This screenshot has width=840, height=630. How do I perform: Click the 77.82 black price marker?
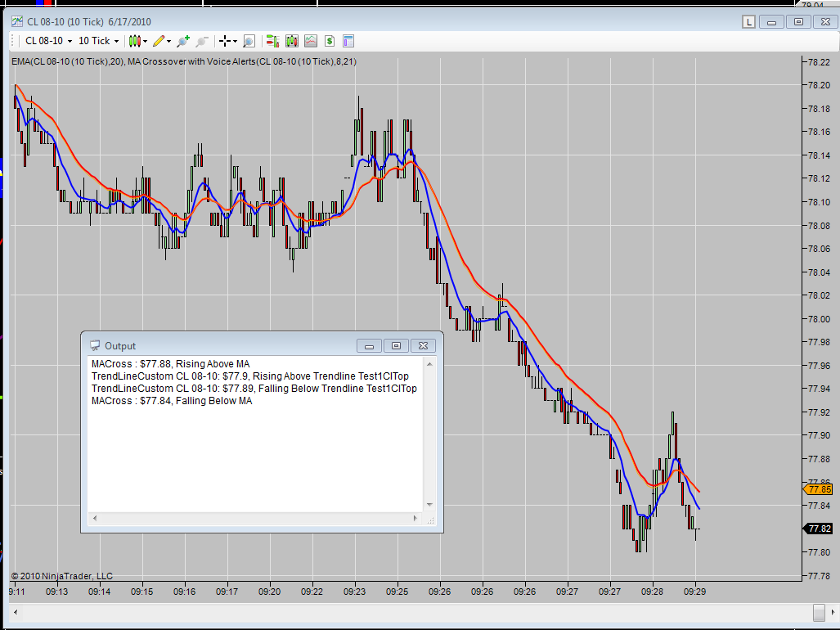click(817, 529)
